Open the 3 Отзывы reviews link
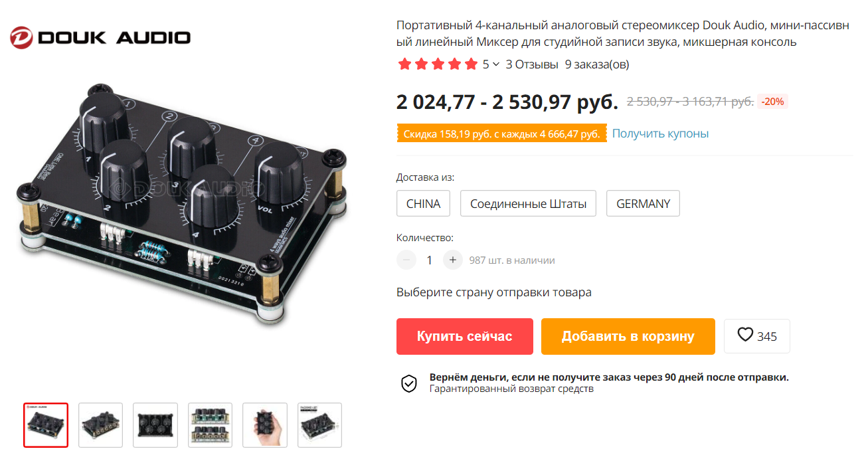This screenshot has width=868, height=475. pyautogui.click(x=532, y=64)
